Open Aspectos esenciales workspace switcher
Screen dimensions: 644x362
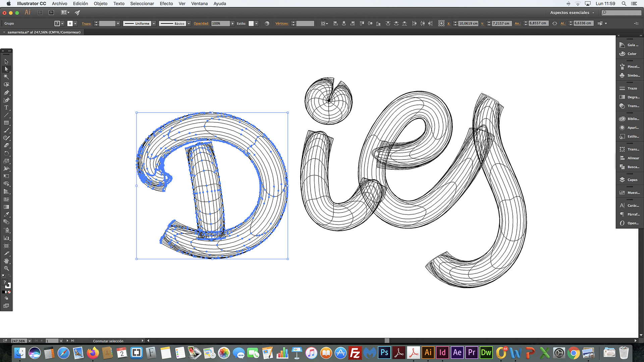572,13
